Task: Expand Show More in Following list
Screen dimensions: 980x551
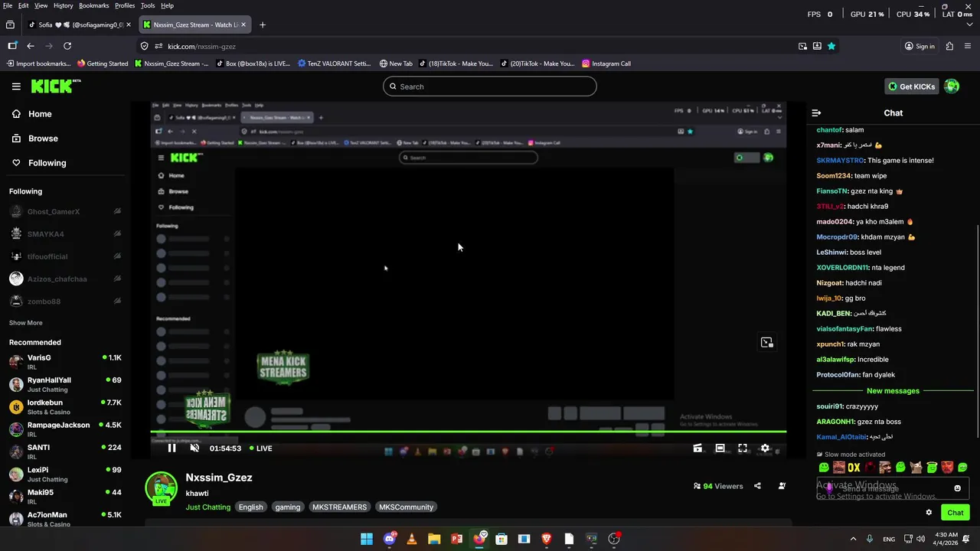Action: coord(26,323)
